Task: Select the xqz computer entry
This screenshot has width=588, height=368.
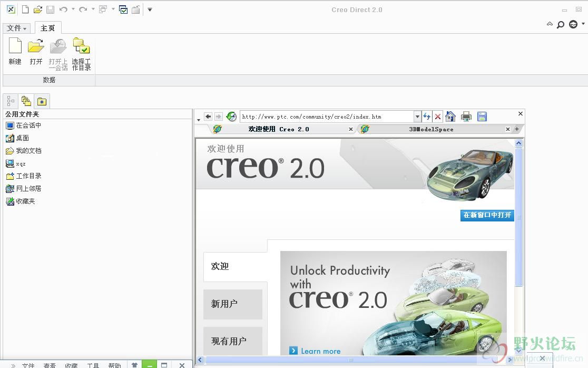Action: point(16,163)
